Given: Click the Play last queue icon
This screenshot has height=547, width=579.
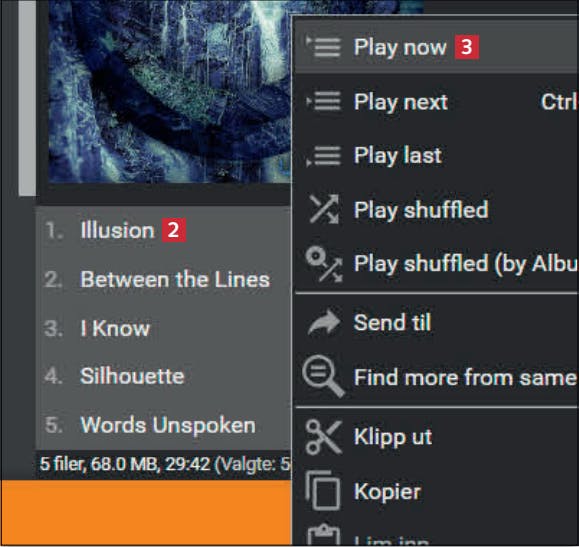Looking at the screenshot, I should 323,155.
